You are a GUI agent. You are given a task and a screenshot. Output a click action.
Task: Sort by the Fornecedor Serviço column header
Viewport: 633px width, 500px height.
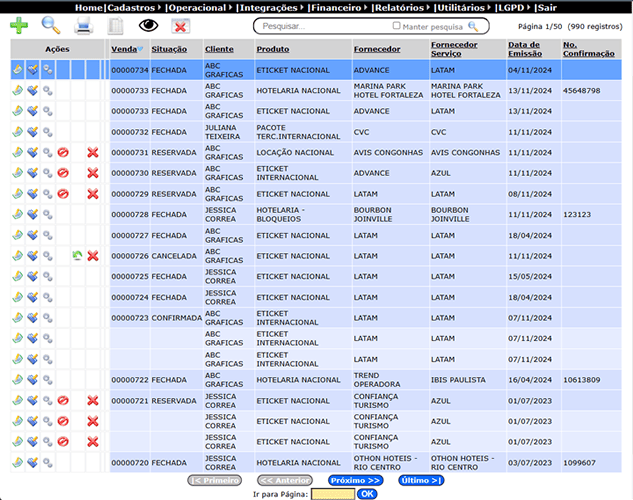click(x=454, y=49)
